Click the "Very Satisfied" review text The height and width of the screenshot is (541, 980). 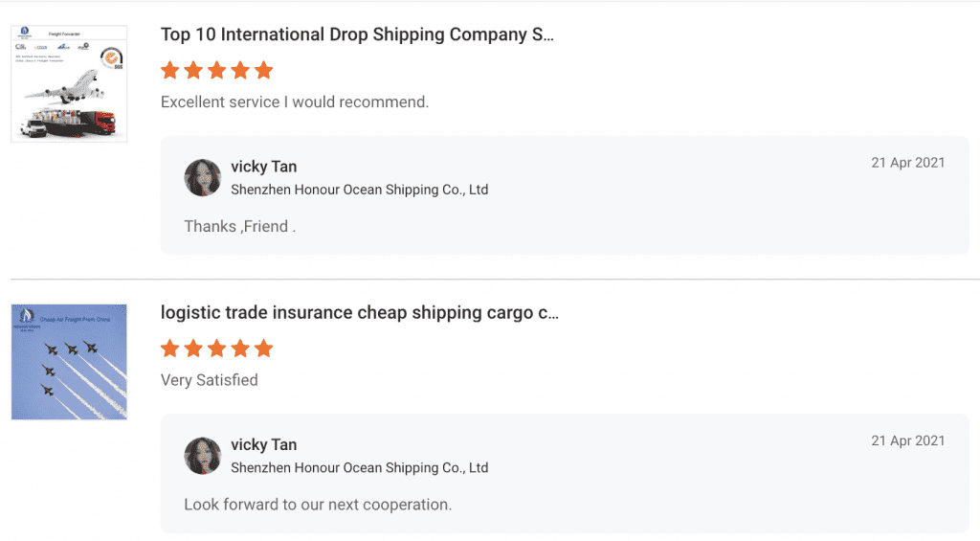coord(210,380)
